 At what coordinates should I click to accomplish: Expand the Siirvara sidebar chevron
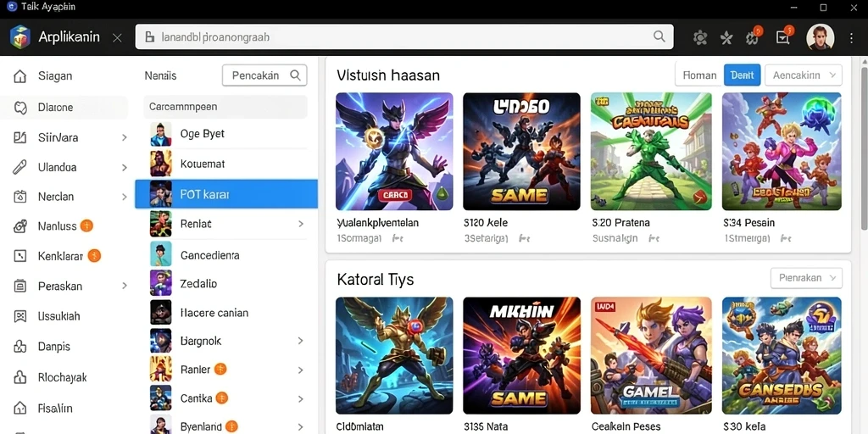125,137
